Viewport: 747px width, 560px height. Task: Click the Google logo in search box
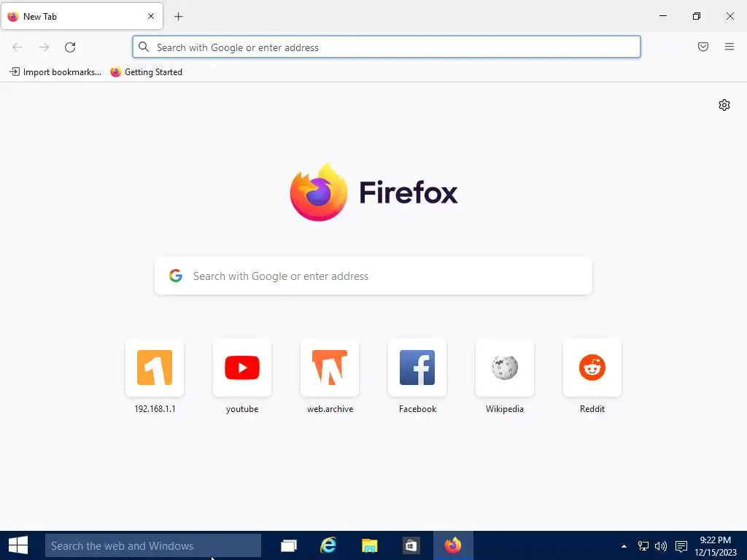[176, 276]
